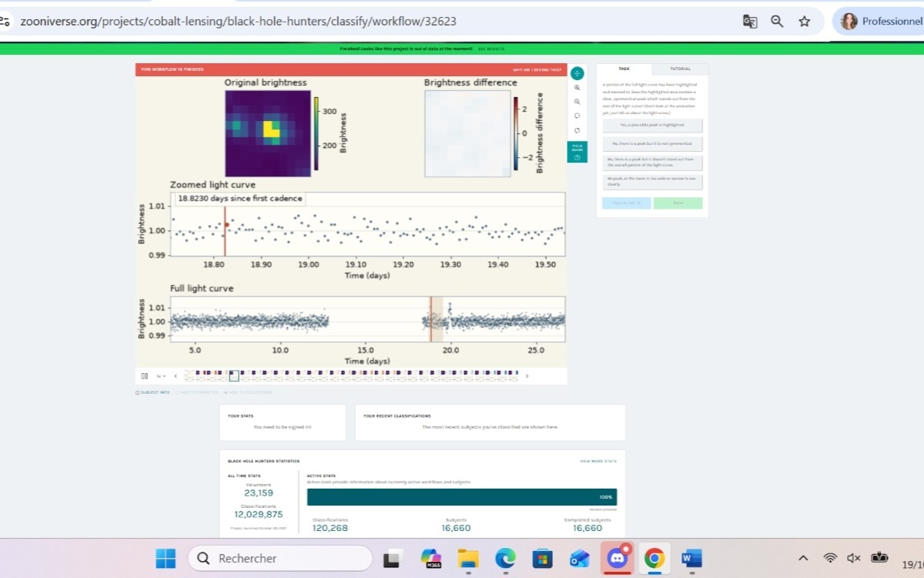Select the pan/move tool in image toolbar
924x578 pixels.
577,73
